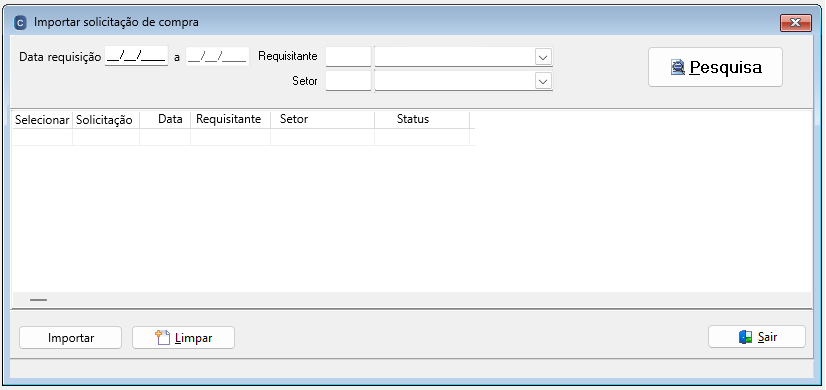
Task: Focus the end date field after 'a'
Action: 218,56
